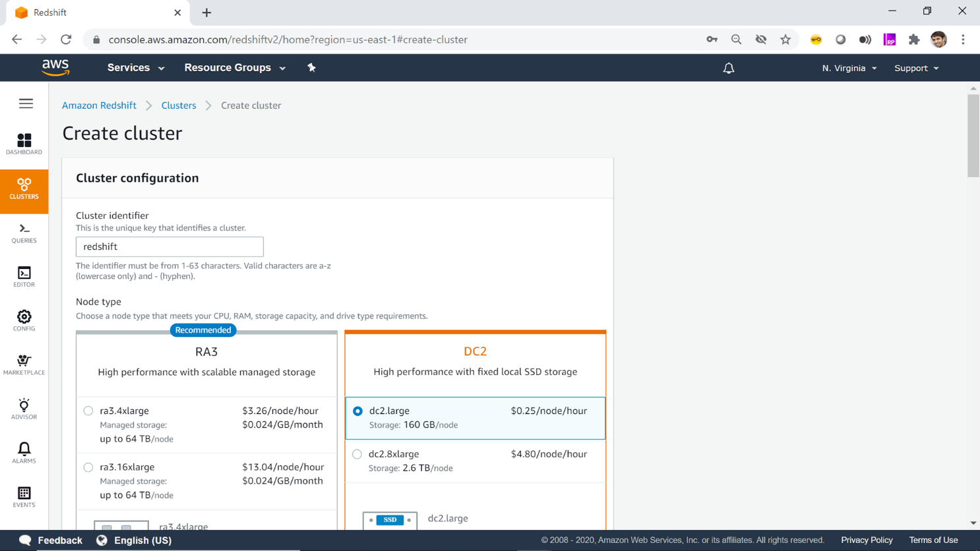Open the Alarms bell sidebar icon

[x=24, y=453]
